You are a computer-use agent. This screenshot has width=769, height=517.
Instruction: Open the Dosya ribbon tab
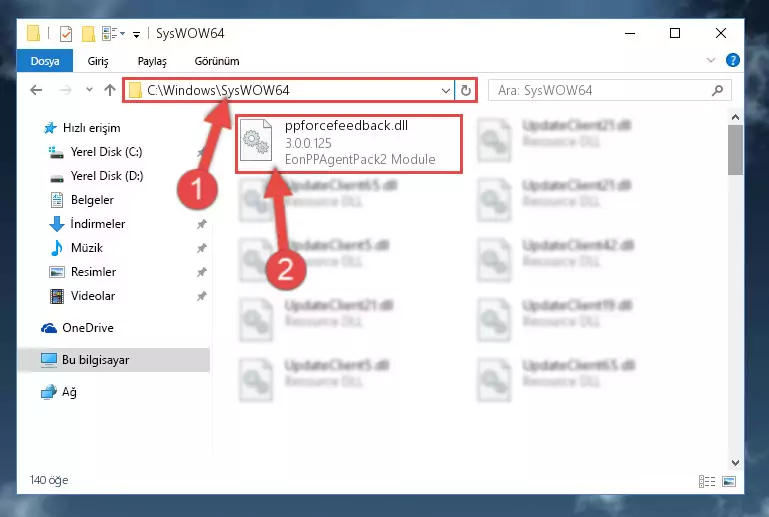click(45, 61)
